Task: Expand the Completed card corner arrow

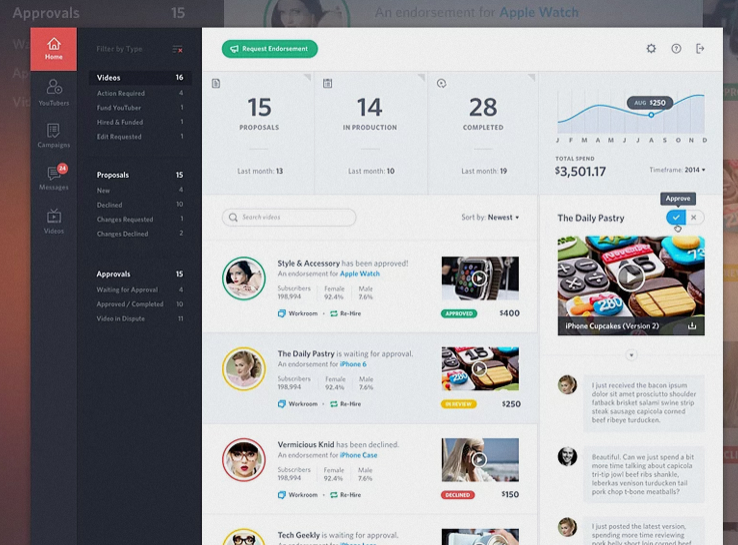Action: [532, 77]
